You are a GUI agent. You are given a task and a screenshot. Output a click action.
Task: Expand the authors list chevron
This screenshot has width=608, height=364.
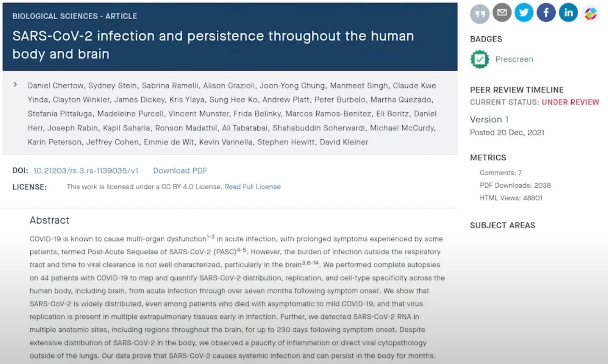(x=15, y=85)
